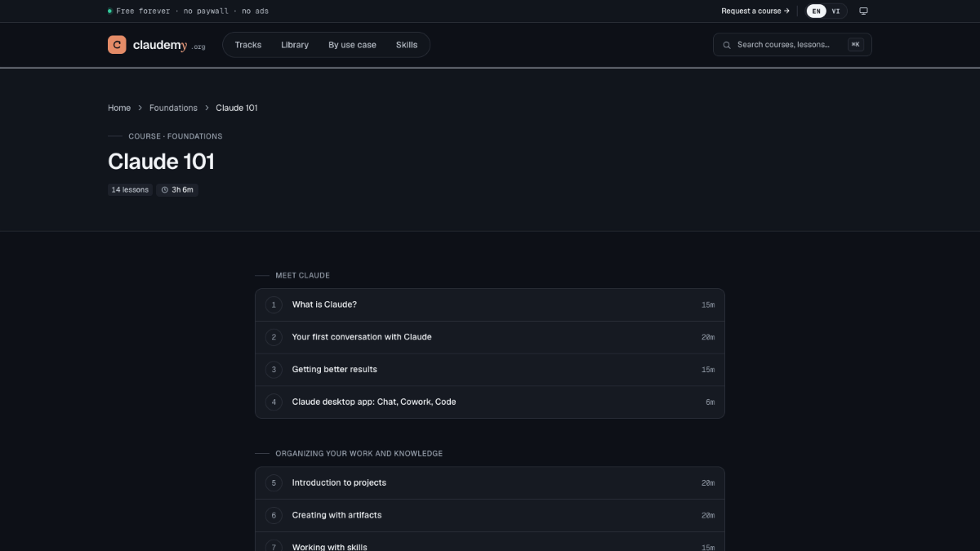Open lesson What is Claude?
Screen dimensions: 980x551
[490, 304]
